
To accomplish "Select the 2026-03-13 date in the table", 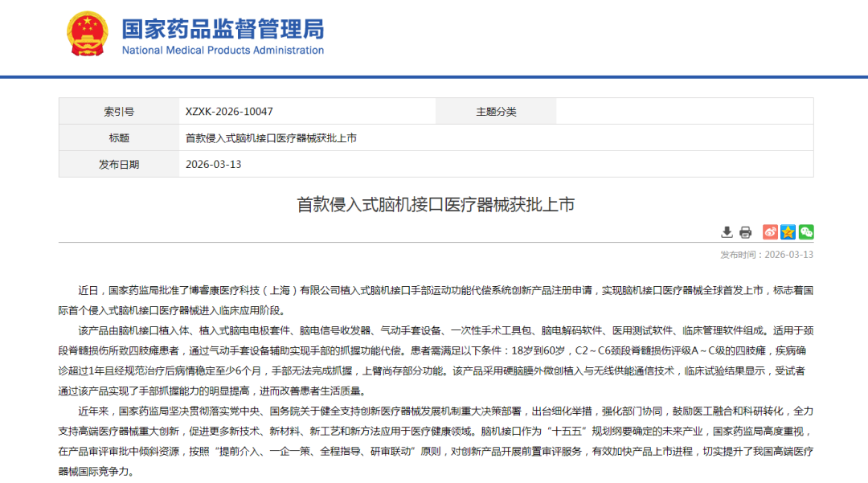I will coord(214,165).
